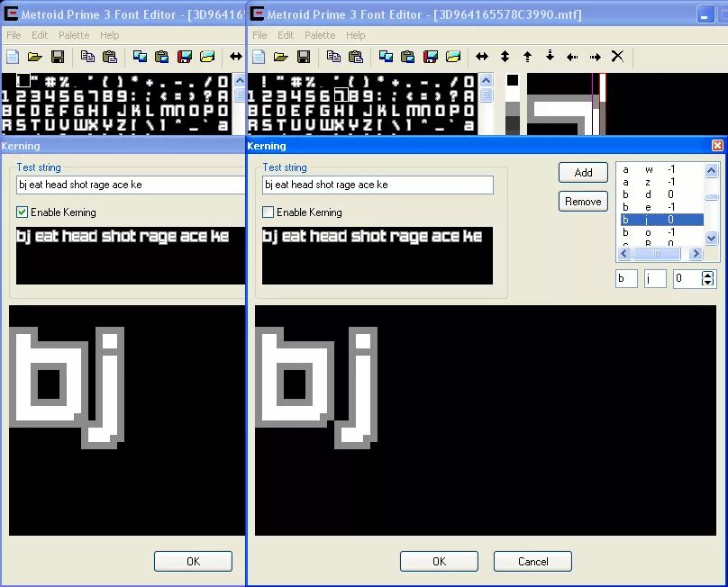
Task: Click first character field containing b
Action: pos(626,278)
